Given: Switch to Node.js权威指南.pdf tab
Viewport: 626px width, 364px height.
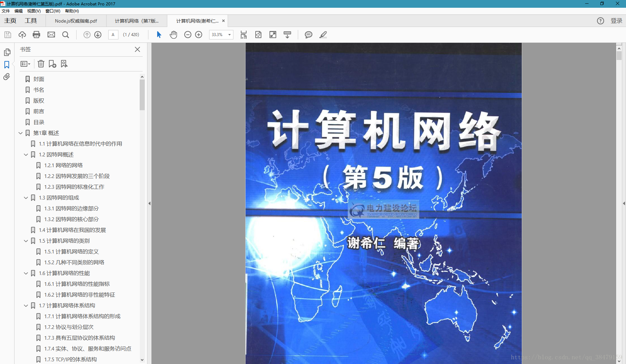Looking at the screenshot, I should point(76,21).
